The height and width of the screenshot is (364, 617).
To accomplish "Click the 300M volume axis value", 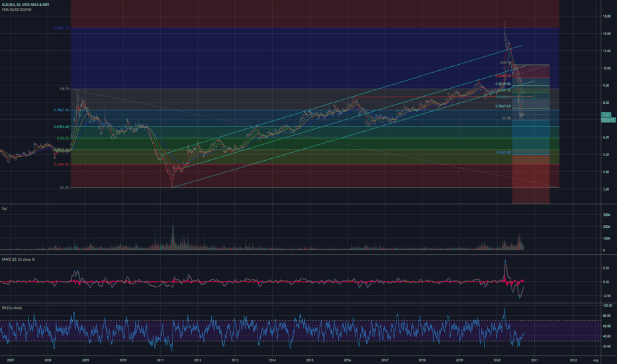I will pos(606,215).
